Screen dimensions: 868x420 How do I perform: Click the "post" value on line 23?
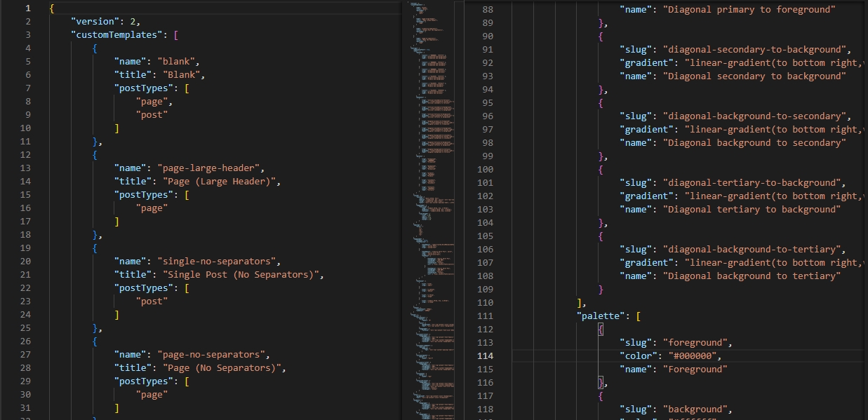152,301
